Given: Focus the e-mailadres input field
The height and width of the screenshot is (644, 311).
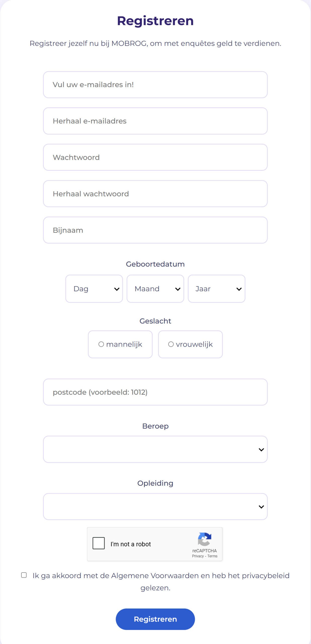Looking at the screenshot, I should point(155,85).
